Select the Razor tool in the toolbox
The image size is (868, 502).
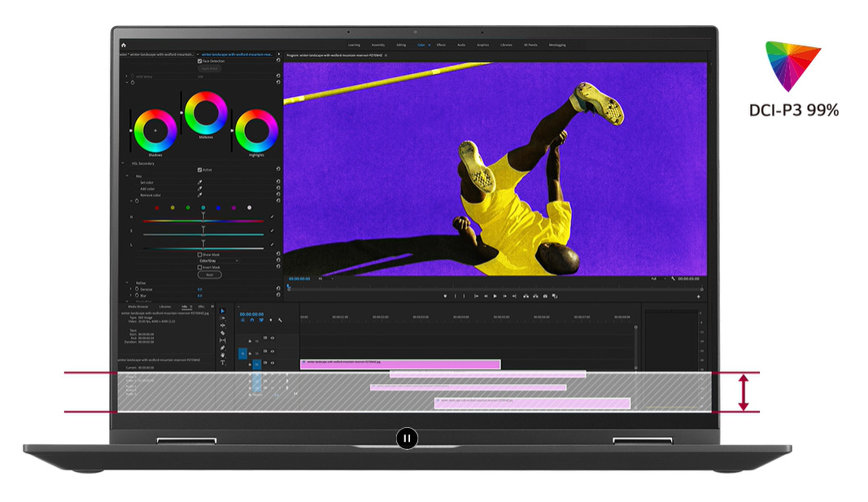coord(223,333)
